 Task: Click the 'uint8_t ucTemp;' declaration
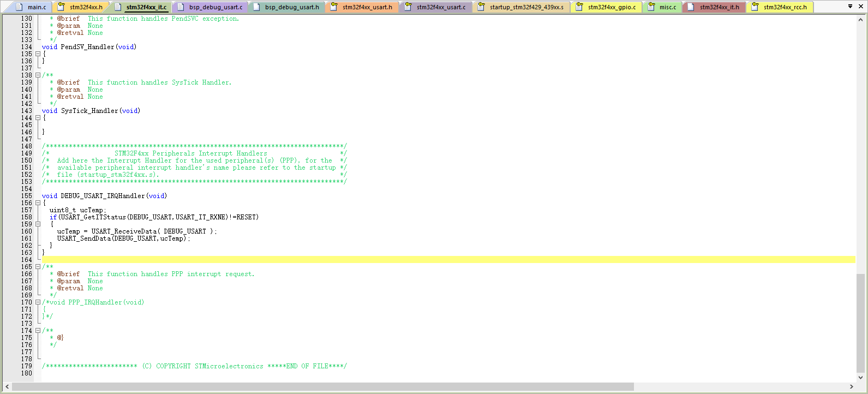pos(78,210)
